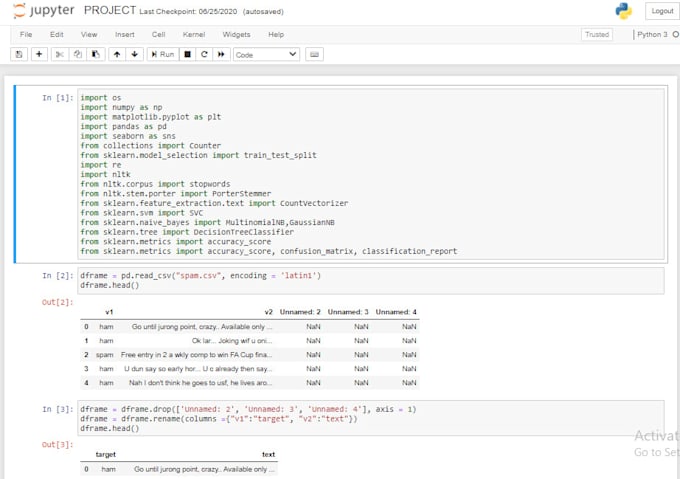Image resolution: width=680 pixels, height=479 pixels.
Task: Move selected cell up arrow
Action: pyautogui.click(x=117, y=54)
